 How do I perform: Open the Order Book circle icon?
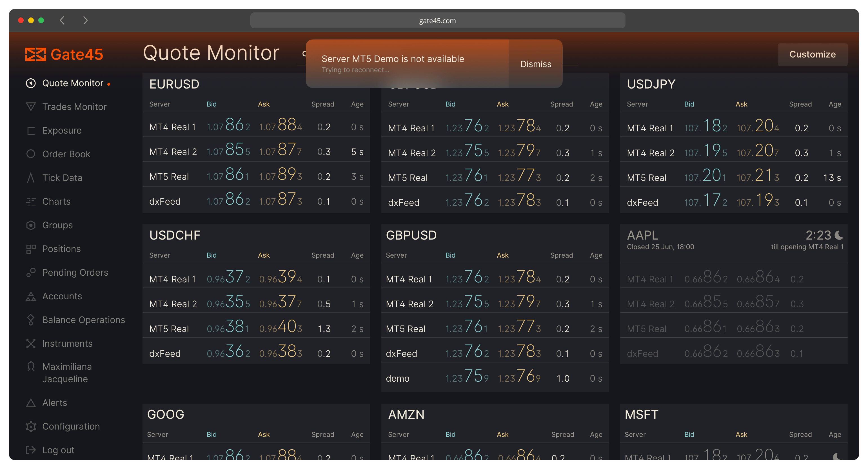(x=31, y=154)
